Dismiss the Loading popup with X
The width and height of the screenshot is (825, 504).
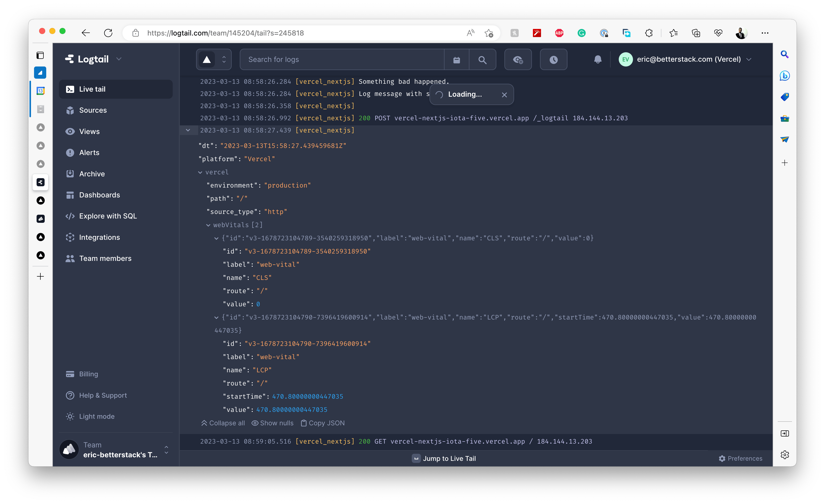(504, 95)
